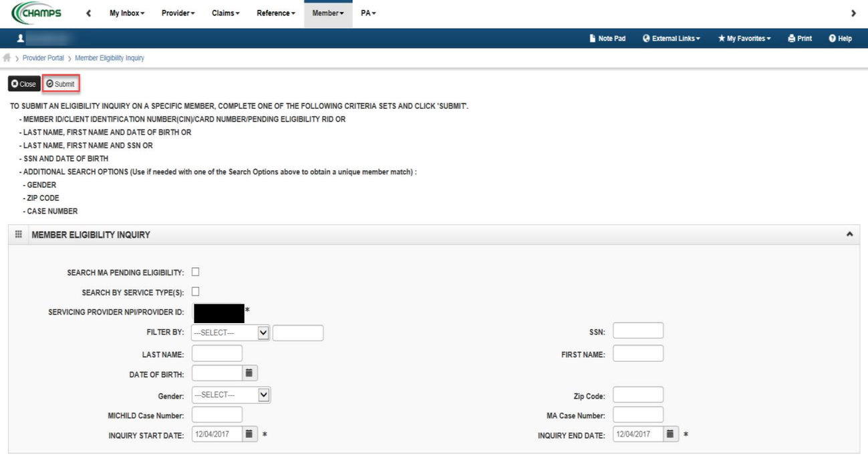This screenshot has height=460, width=868.
Task: Click the right arrow at top right
Action: (853, 13)
